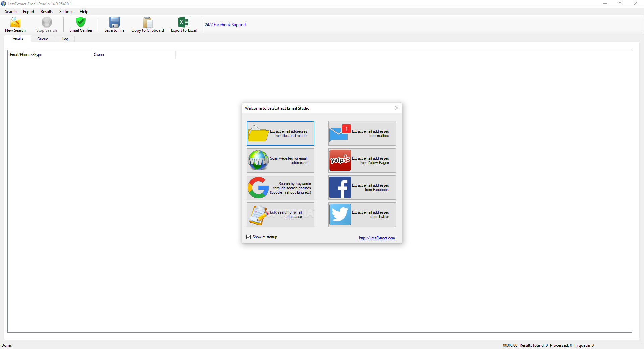Click the Results found: 0 status text
The image size is (644, 349).
point(534,345)
